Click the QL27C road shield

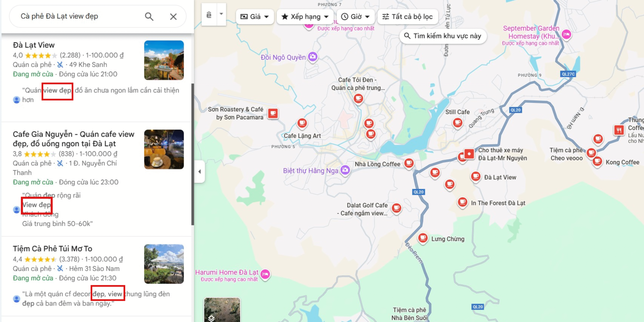point(568,74)
